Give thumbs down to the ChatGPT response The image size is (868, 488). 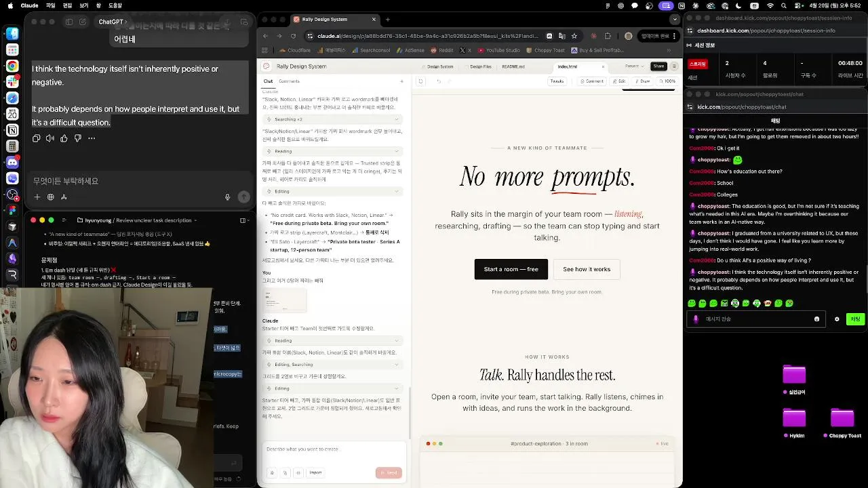point(77,138)
